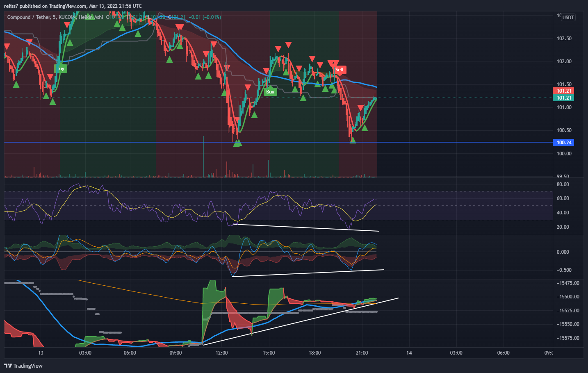The image size is (588, 373).
Task: Click the -15575.00 axis value
Action: (x=568, y=338)
